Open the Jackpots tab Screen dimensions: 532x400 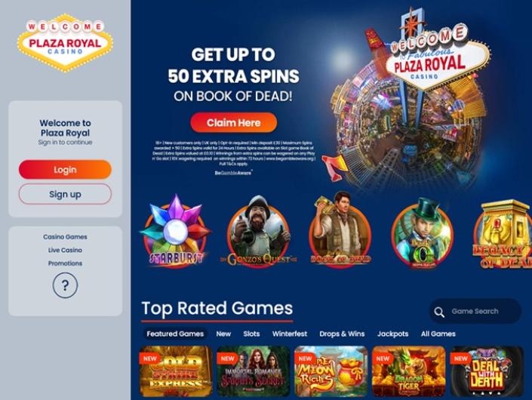click(x=393, y=334)
